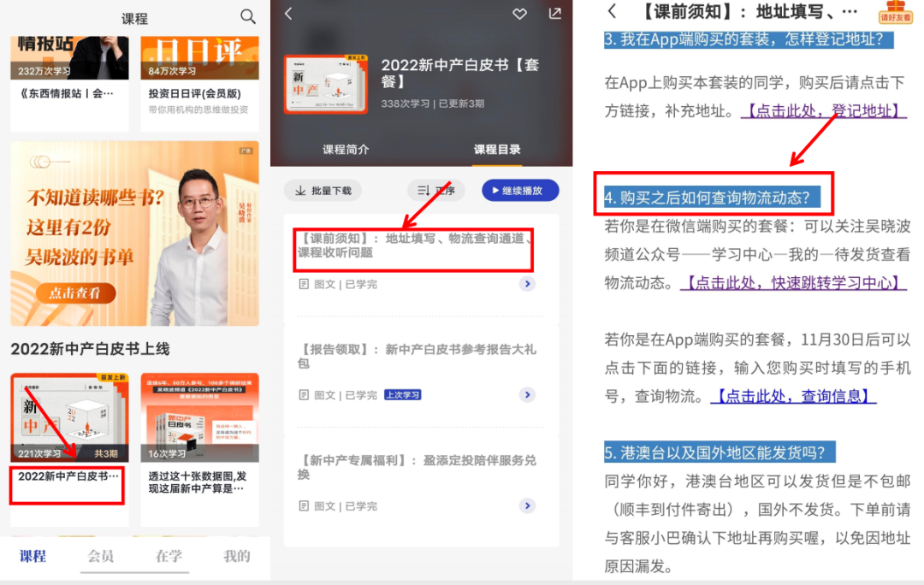The image size is (924, 585).
Task: Open lesson 【课前须知】：地址填写、物流查询通道
Action: point(416,245)
